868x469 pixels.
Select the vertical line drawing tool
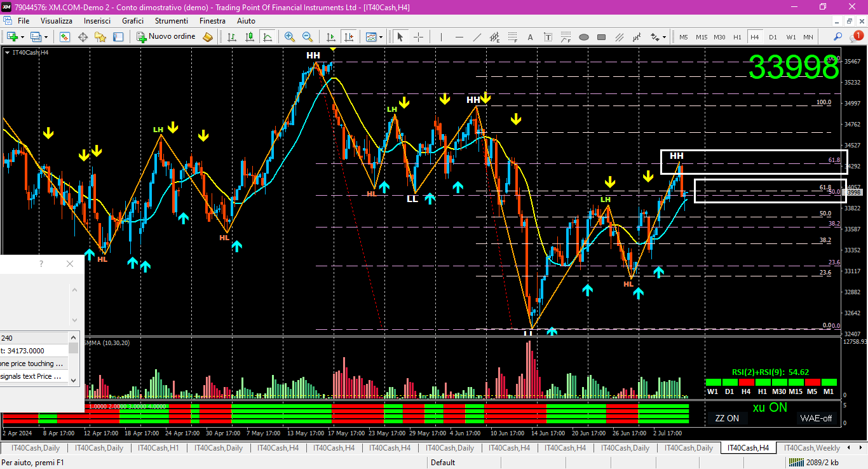coord(441,37)
